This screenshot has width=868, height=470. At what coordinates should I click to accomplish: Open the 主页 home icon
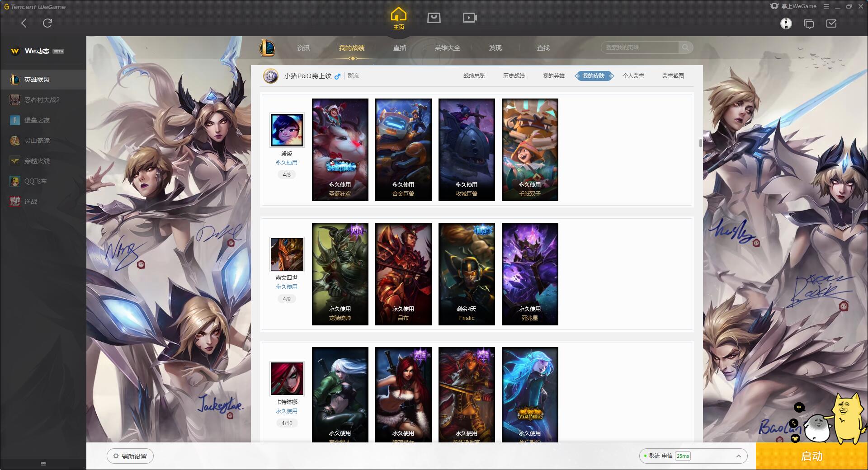(399, 18)
